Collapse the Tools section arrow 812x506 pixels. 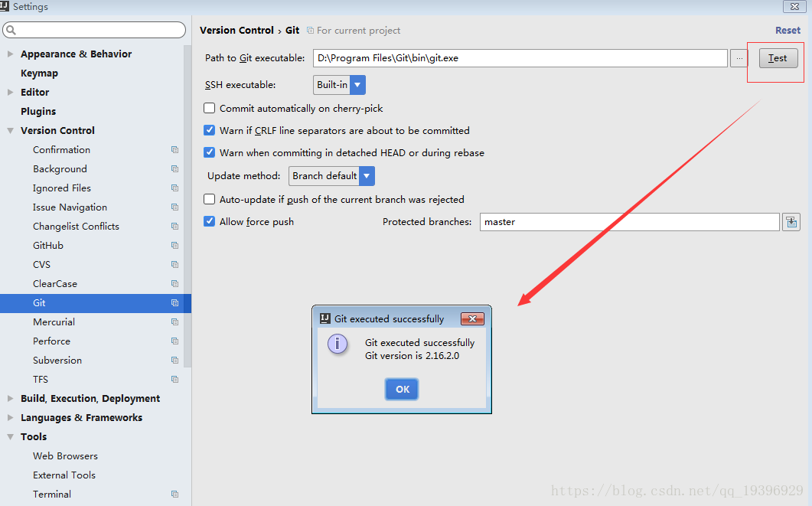click(x=11, y=436)
